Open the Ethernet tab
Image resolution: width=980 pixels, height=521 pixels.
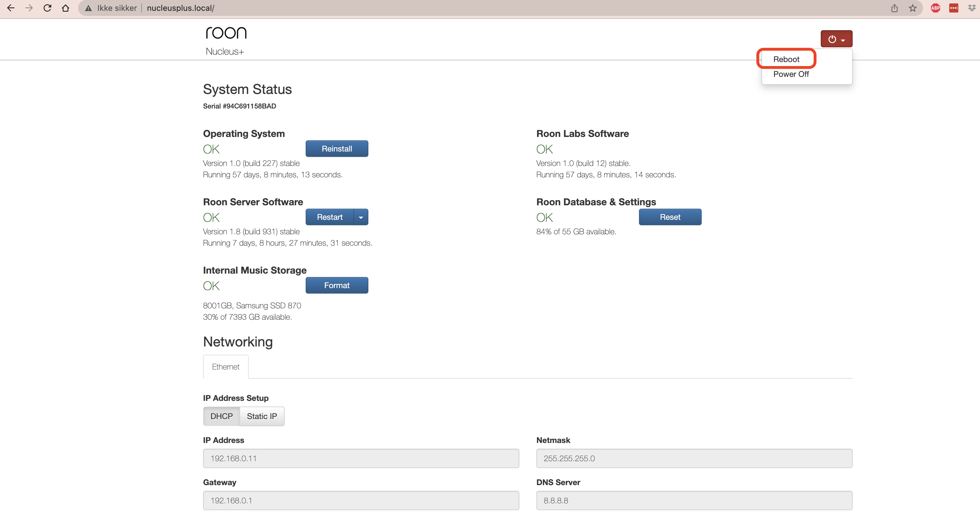point(226,367)
